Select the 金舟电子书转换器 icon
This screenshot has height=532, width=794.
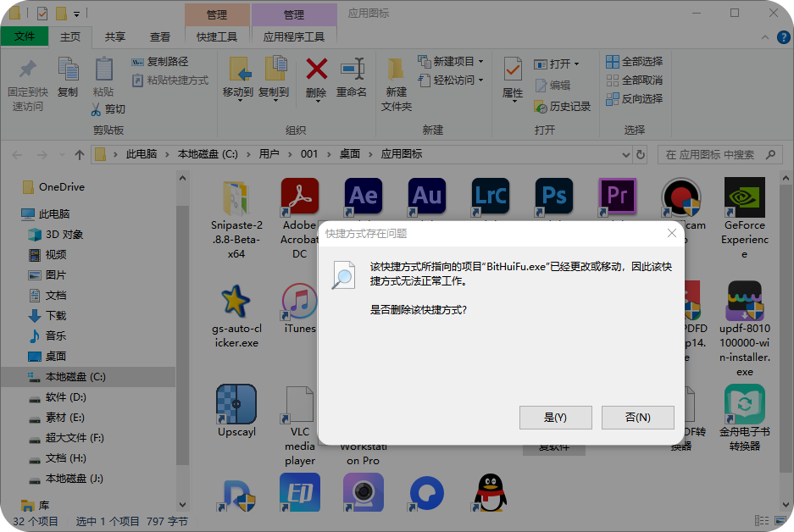tap(744, 404)
